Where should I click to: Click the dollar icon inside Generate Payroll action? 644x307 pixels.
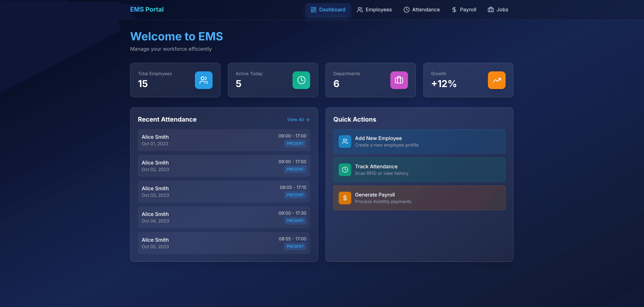tap(345, 198)
